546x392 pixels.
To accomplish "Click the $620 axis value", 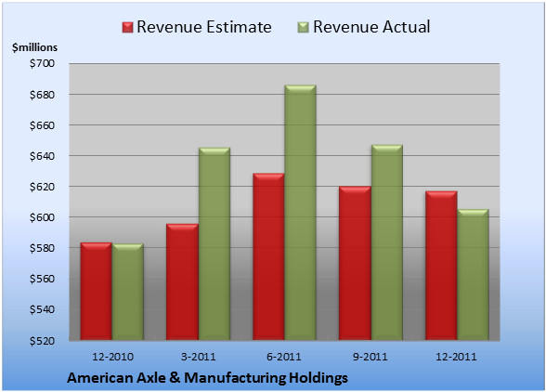I will coord(42,187).
